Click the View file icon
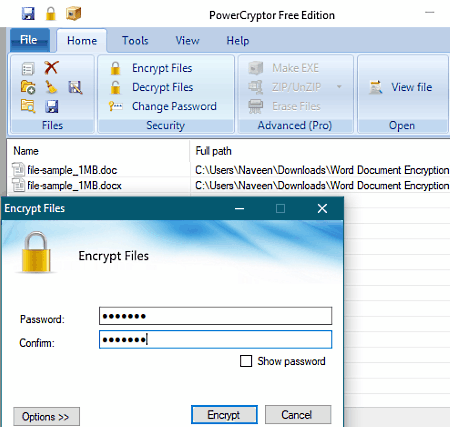Image resolution: width=450 pixels, height=427 pixels. (x=376, y=87)
